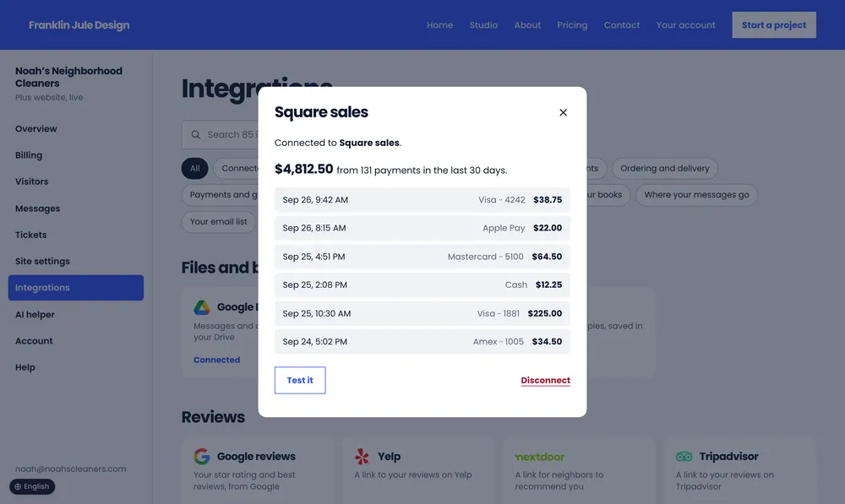Screen dimensions: 845x504
Task: Open the English language selector
Action: (32, 486)
